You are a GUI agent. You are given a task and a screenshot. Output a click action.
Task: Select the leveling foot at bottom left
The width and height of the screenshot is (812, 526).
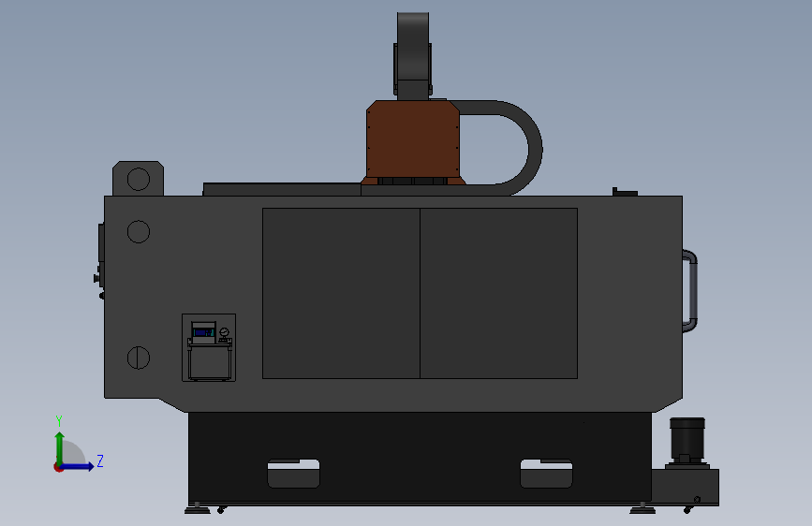[198, 508]
